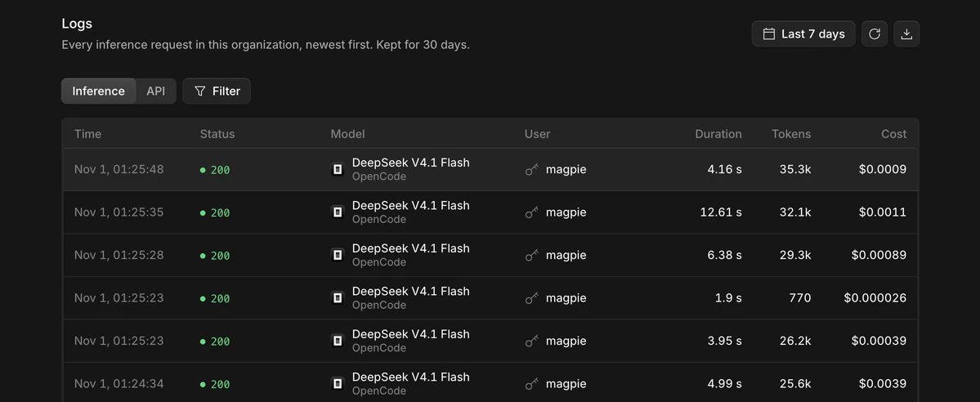Click the $0.00039 cost value
Viewport: 980px width, 402px height.
(879, 341)
